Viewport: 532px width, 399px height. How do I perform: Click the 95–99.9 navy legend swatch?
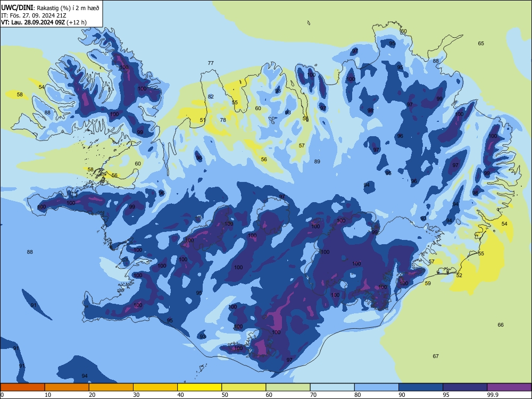coord(465,387)
